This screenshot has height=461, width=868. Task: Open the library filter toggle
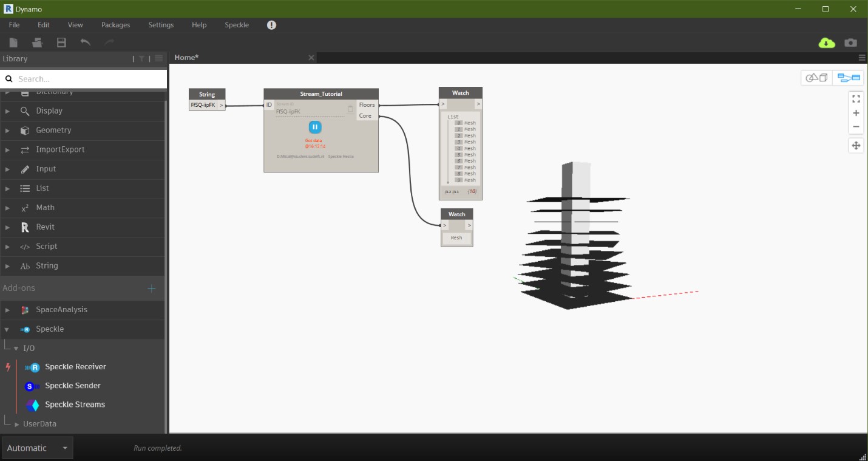coord(141,58)
